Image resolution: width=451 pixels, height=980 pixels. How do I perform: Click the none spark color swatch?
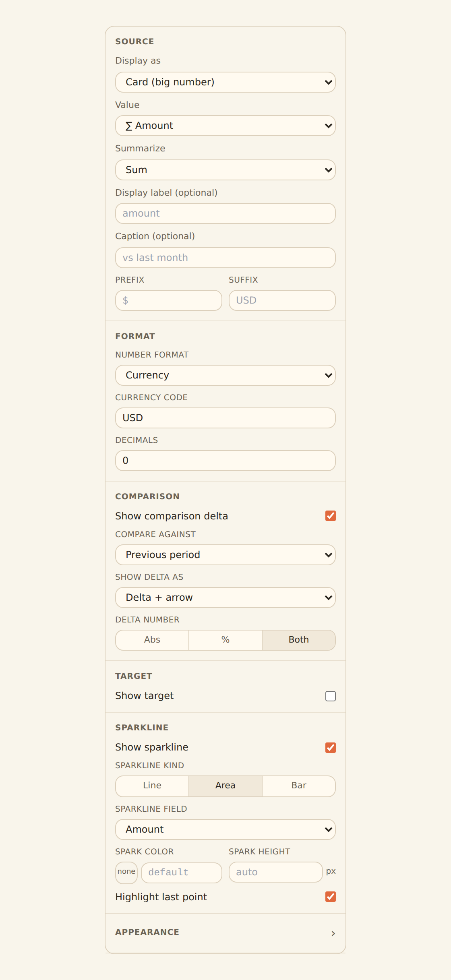(126, 872)
